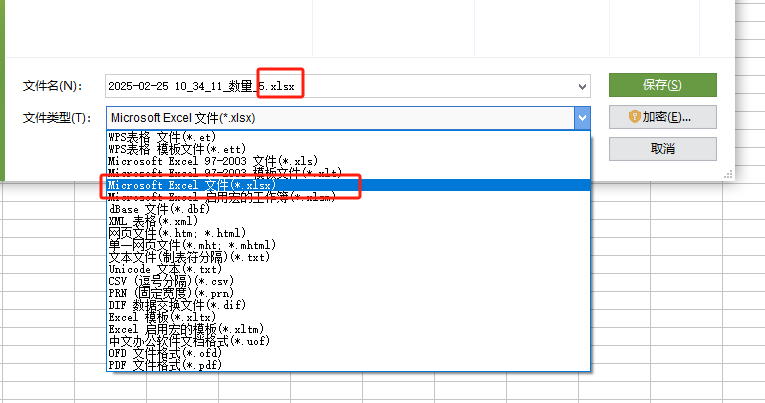Choose XML 表格(*.xml) format
The height and width of the screenshot is (403, 765).
348,221
